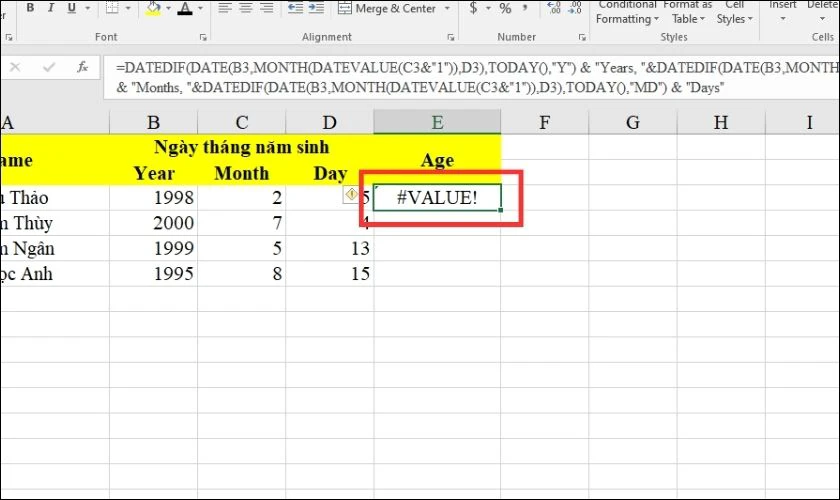Align text left

[225, 8]
